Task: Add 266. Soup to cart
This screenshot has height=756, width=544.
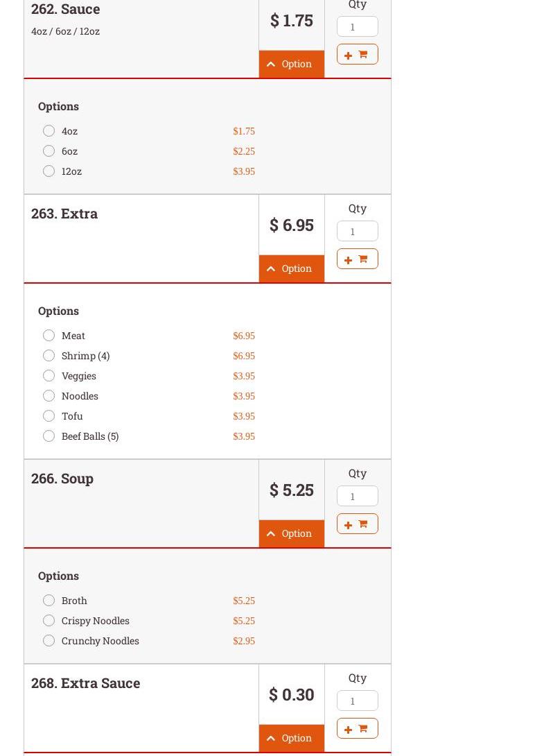Action: coord(357,524)
